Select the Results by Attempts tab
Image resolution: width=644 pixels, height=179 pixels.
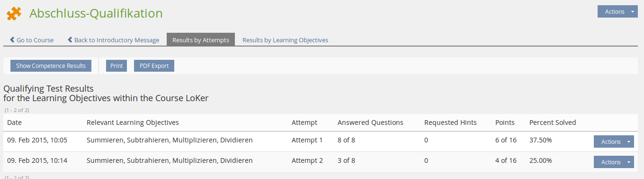(201, 40)
